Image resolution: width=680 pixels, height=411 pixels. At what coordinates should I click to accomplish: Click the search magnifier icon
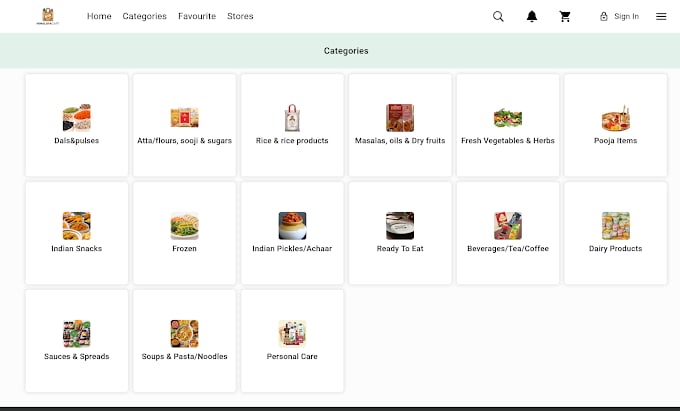pyautogui.click(x=498, y=16)
